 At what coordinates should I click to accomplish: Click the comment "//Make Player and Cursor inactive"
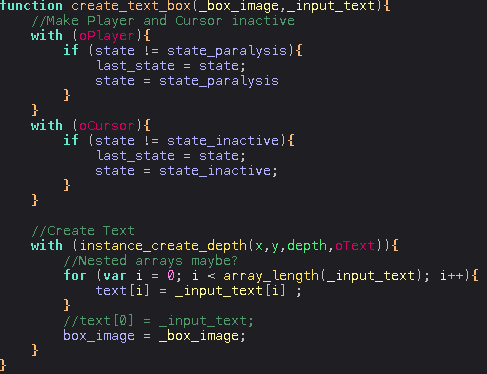[x=163, y=21]
